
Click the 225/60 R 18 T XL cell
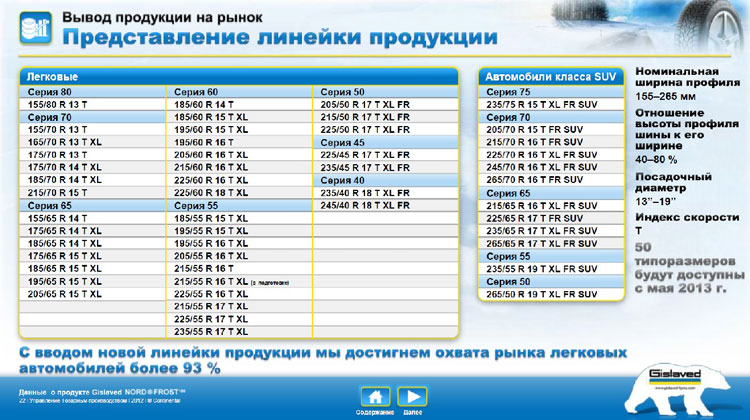pyautogui.click(x=239, y=193)
